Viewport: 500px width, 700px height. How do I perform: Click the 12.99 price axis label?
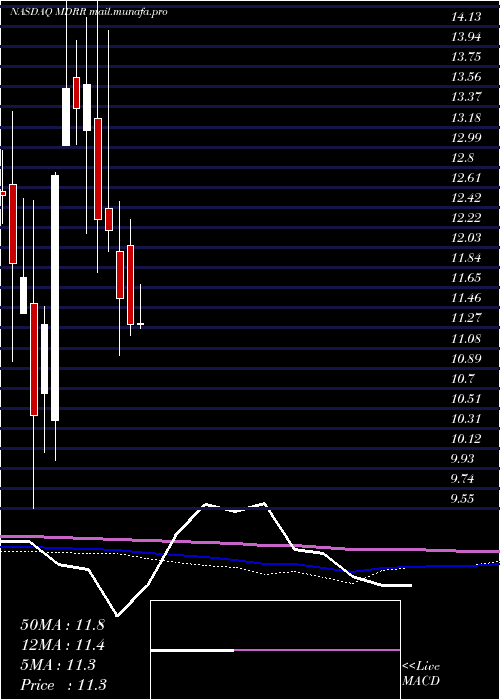click(x=467, y=138)
